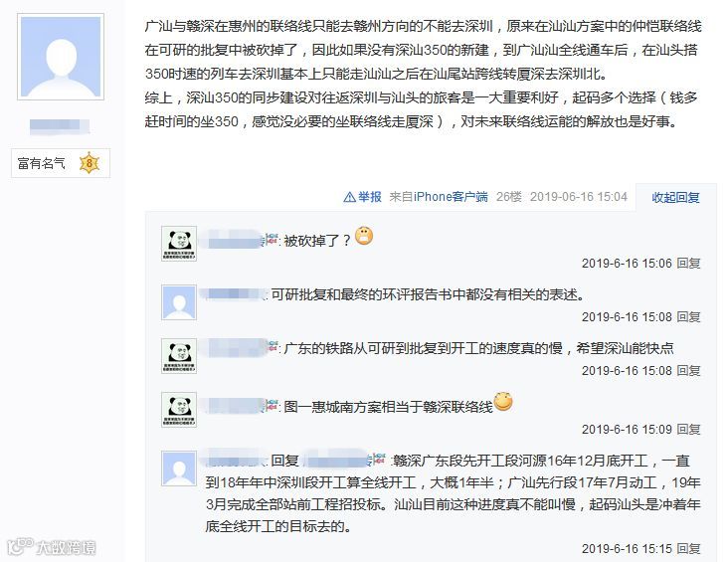This screenshot has height=562, width=728.
Task: Click smiley emoji after 赣深联络线
Action: click(503, 402)
